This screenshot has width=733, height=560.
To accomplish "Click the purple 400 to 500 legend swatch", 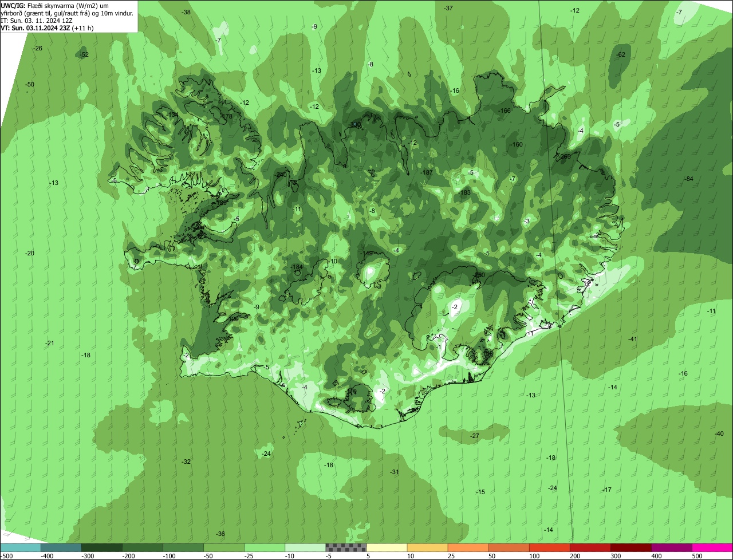I will pyautogui.click(x=671, y=547).
